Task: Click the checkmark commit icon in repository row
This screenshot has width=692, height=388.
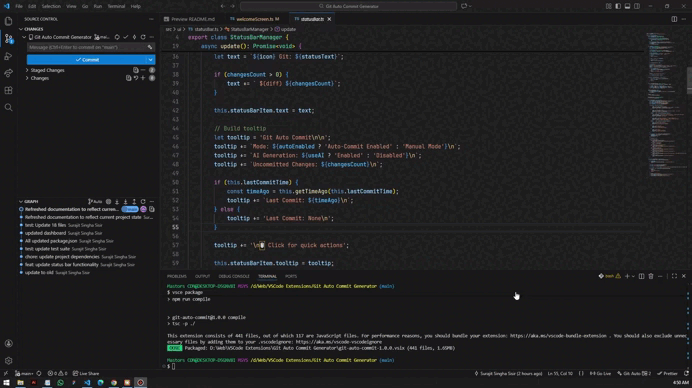Action: point(126,37)
